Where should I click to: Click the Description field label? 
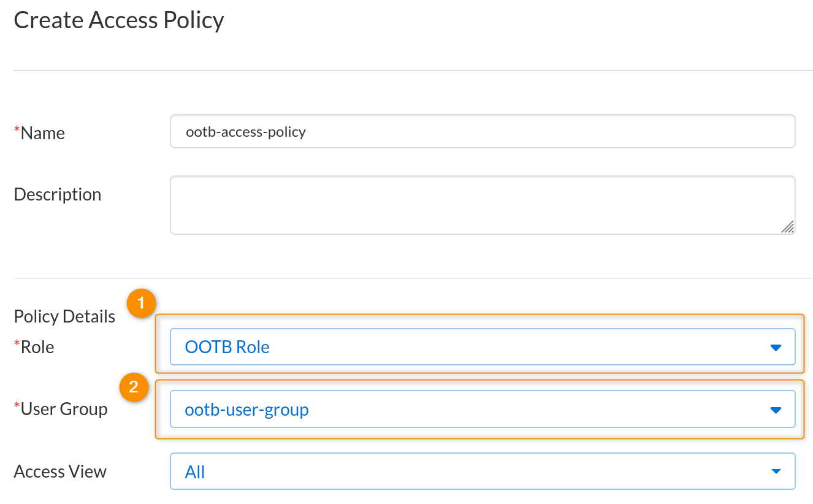(x=57, y=194)
